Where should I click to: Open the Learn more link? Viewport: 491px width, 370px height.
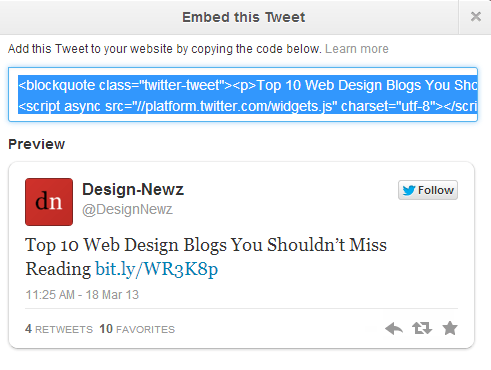coord(357,49)
